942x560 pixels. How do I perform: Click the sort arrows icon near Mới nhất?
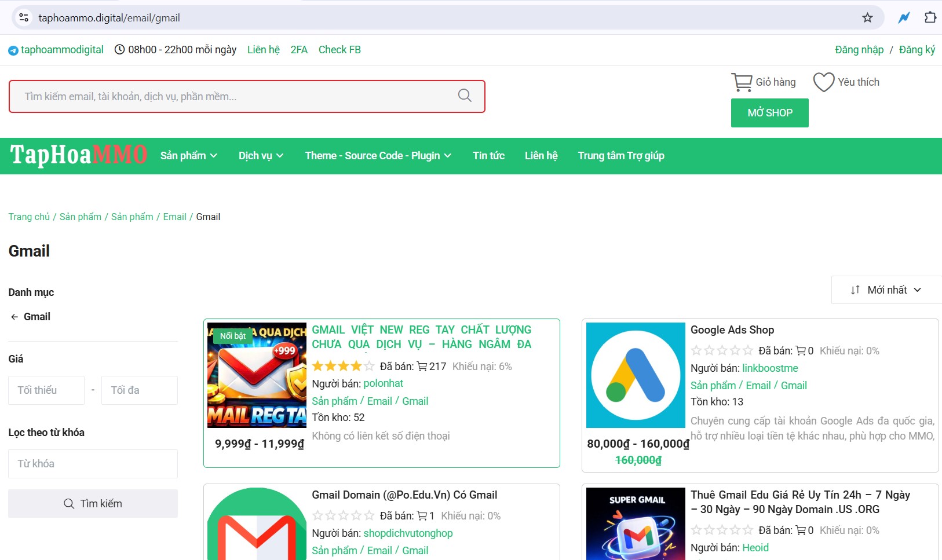pyautogui.click(x=855, y=290)
